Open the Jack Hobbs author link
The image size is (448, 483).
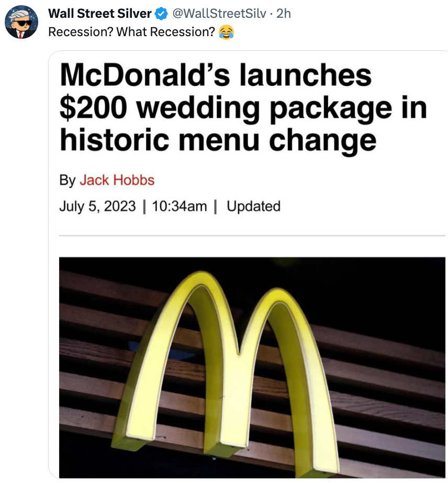[x=117, y=180]
